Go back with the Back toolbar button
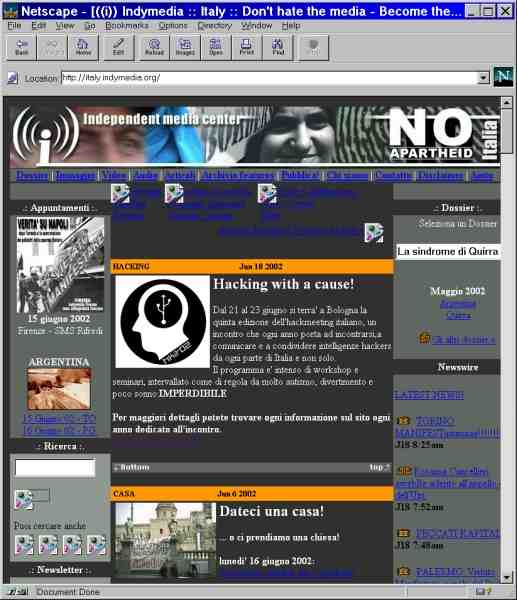The height and width of the screenshot is (600, 517). point(21,47)
